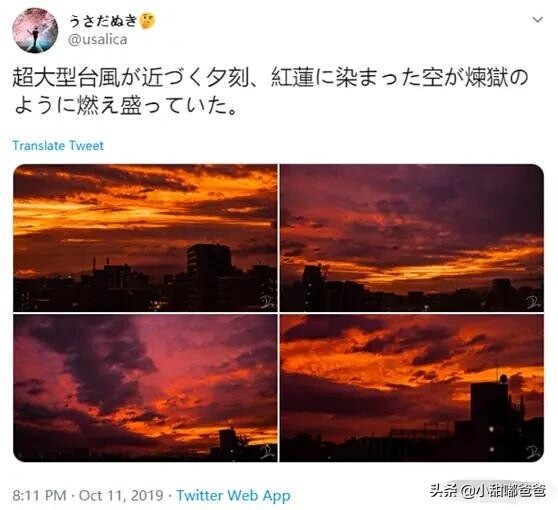The height and width of the screenshot is (510, 558).
Task: Select the 头条 @小甜嘟爸爸 watermark text
Action: [x=488, y=491]
